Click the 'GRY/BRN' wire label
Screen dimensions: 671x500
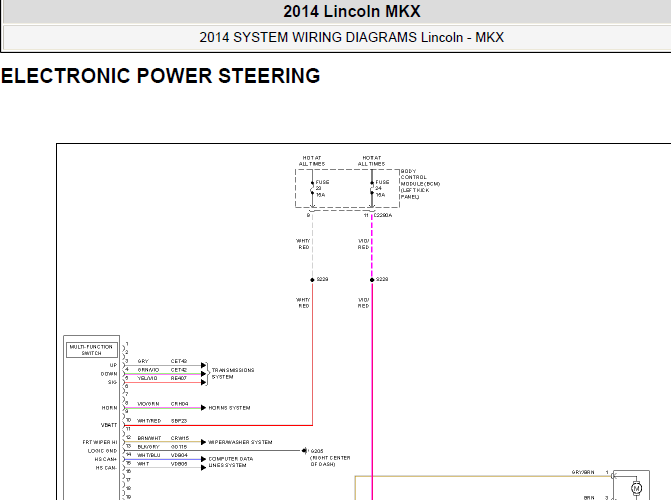point(583,472)
